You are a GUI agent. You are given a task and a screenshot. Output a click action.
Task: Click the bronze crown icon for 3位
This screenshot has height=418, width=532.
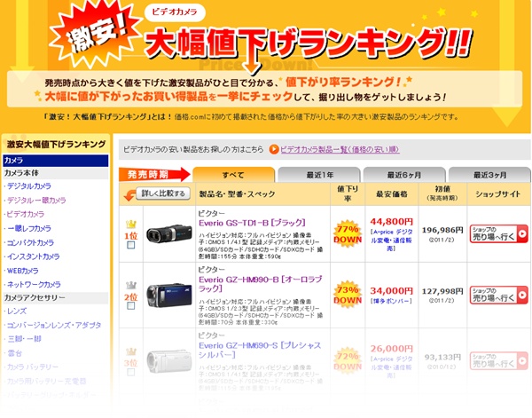tap(131, 351)
